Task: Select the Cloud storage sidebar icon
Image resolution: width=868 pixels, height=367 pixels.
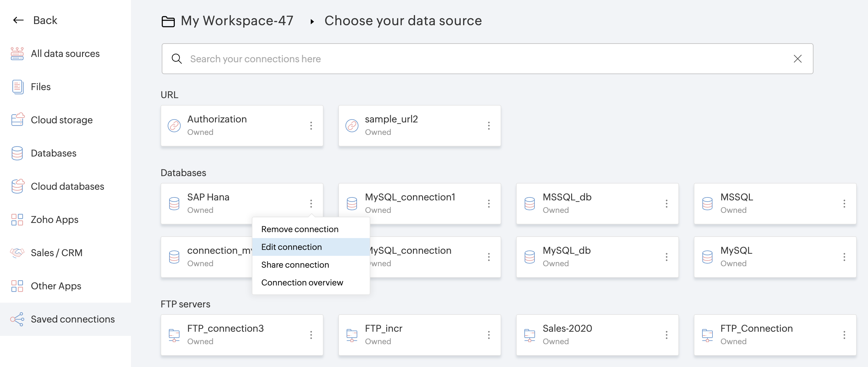Action: coord(17,120)
